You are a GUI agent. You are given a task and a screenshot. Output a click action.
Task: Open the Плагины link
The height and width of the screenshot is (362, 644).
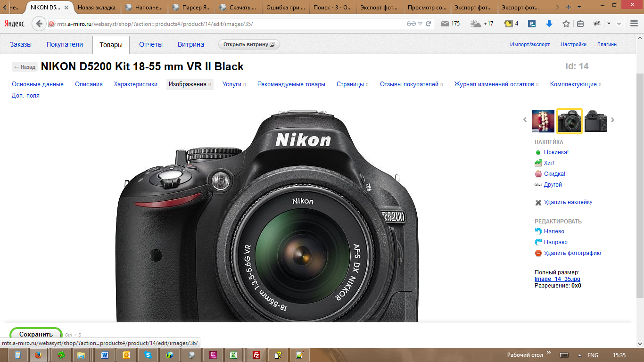pos(607,44)
